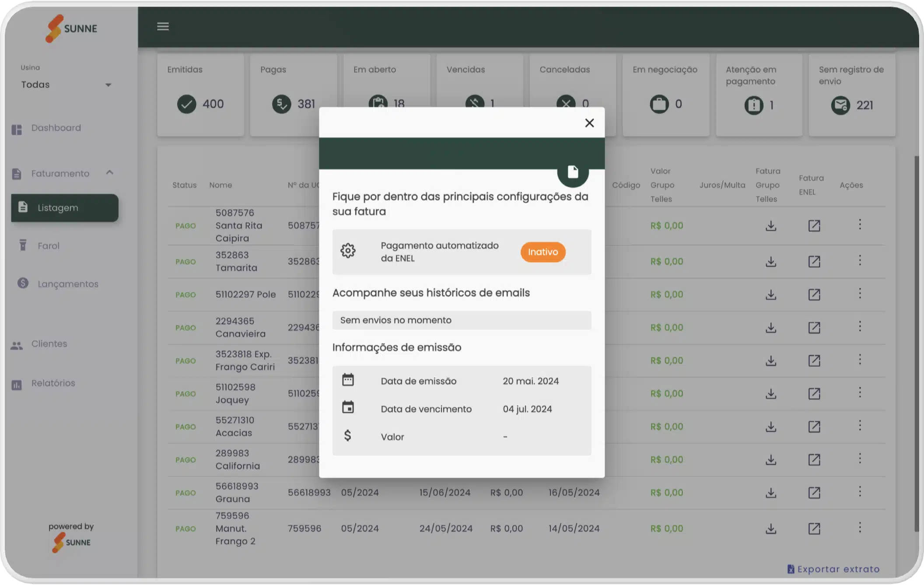Click Exportar extrato link
The height and width of the screenshot is (585, 924).
(x=833, y=569)
